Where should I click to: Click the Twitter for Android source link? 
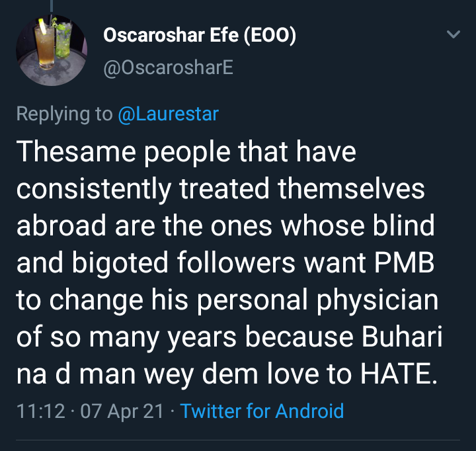click(262, 411)
